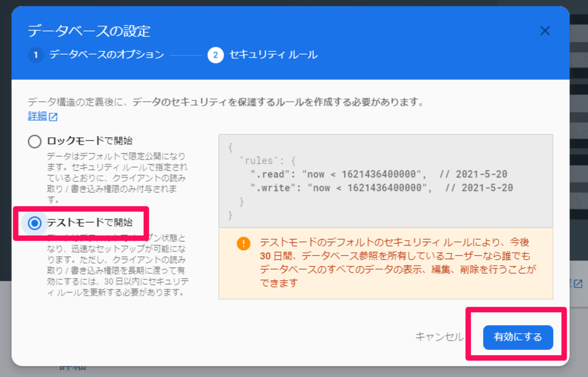Click the test mode warning message text

pos(398,263)
